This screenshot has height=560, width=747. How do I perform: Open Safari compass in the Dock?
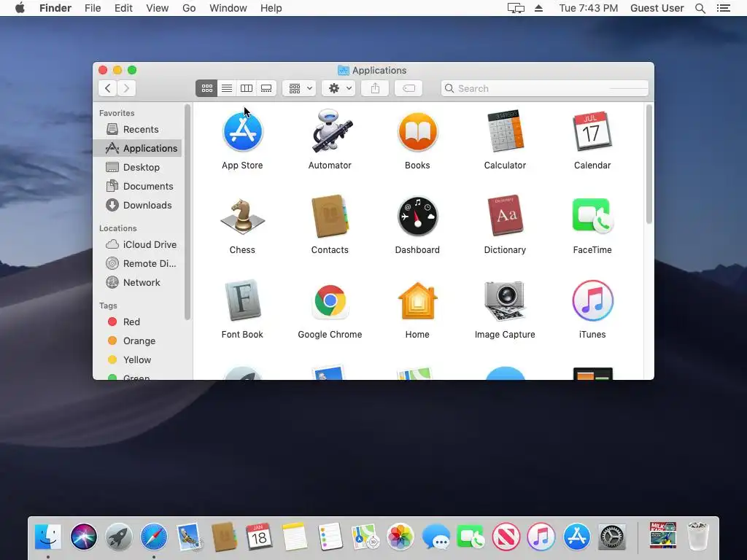(154, 537)
